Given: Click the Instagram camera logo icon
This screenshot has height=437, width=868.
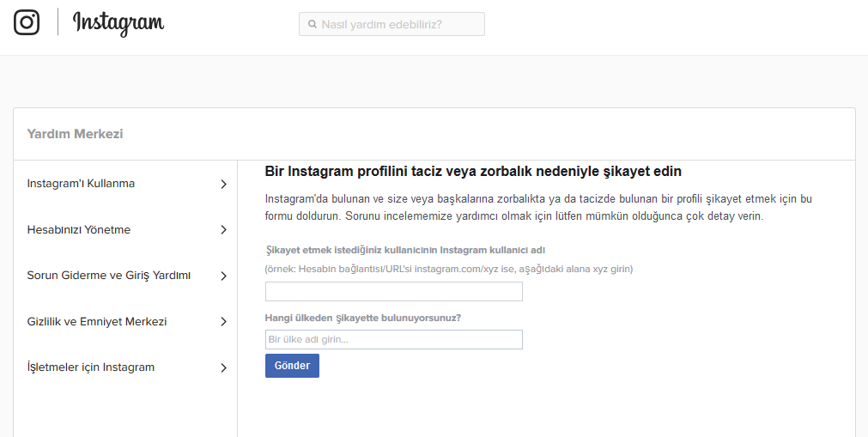Looking at the screenshot, I should tap(27, 22).
